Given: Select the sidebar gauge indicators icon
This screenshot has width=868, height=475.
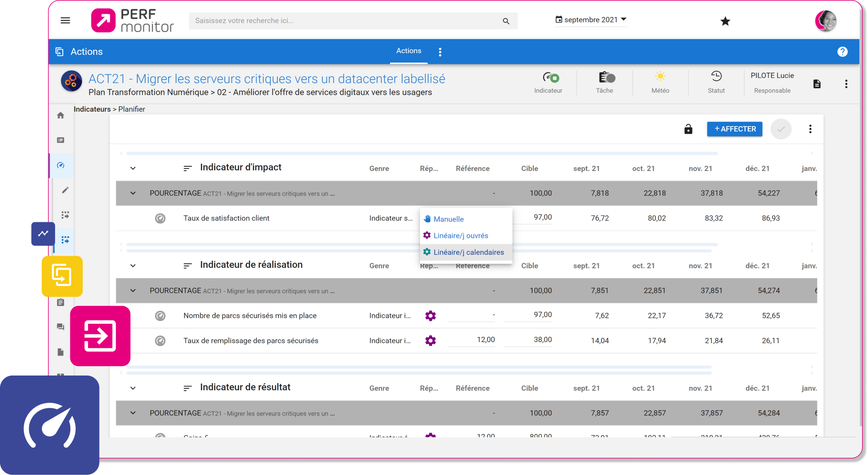Looking at the screenshot, I should 61,165.
